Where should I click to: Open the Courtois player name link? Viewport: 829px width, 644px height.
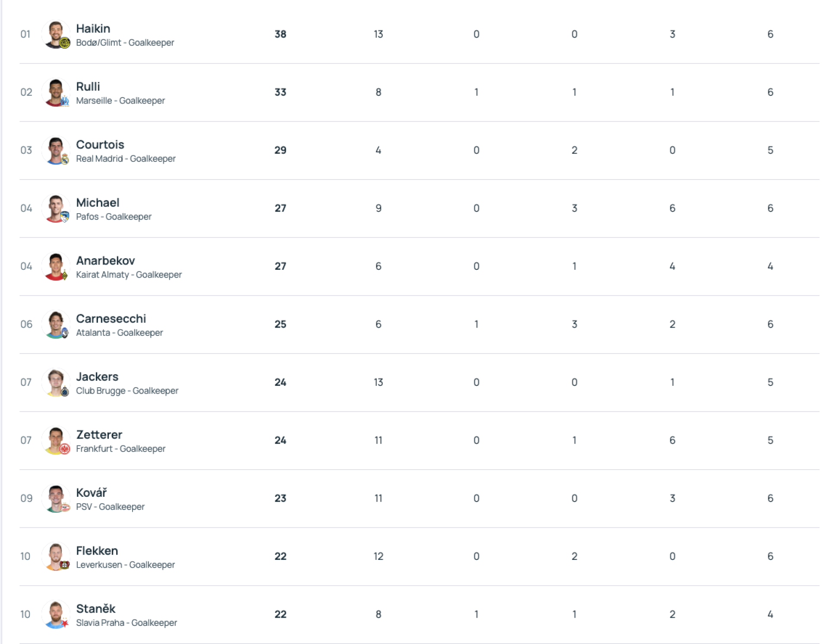(x=100, y=145)
